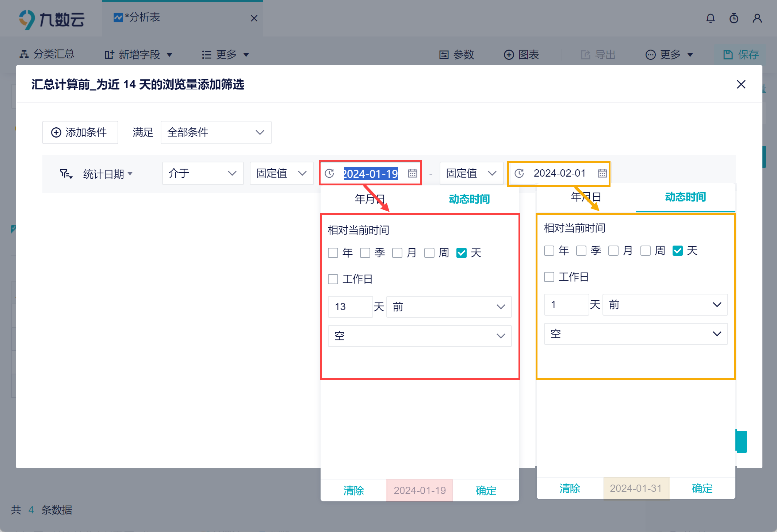Expand the 介于 operator dropdown

click(203, 173)
